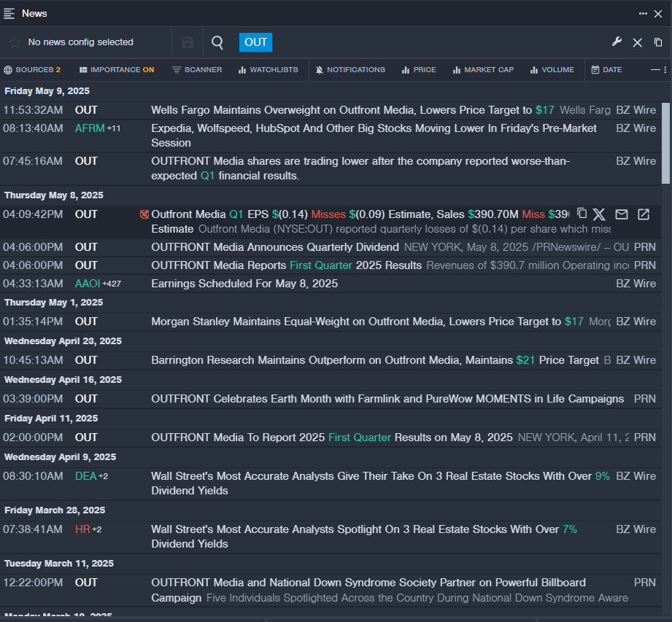This screenshot has height=622, width=672.
Task: Click the save config floppy disk icon
Action: pos(188,42)
